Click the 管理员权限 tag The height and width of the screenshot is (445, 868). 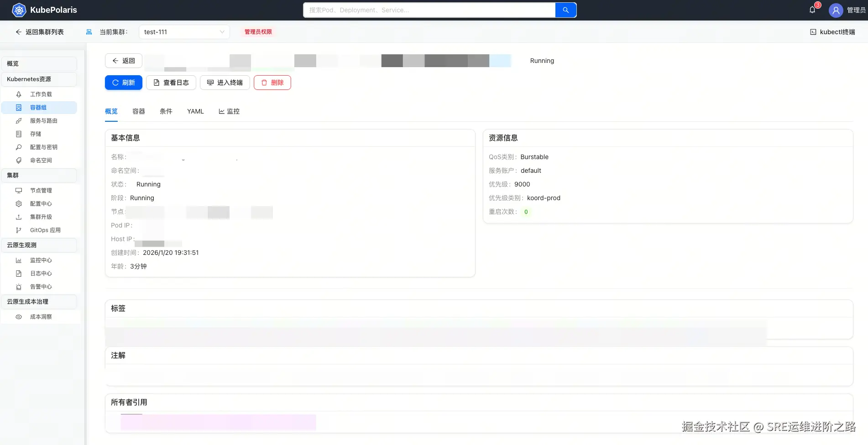pos(258,32)
